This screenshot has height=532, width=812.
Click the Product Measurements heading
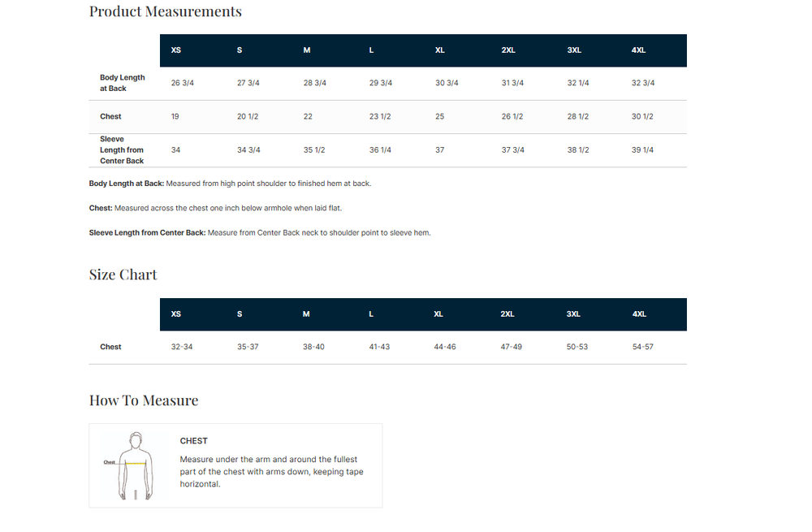165,11
